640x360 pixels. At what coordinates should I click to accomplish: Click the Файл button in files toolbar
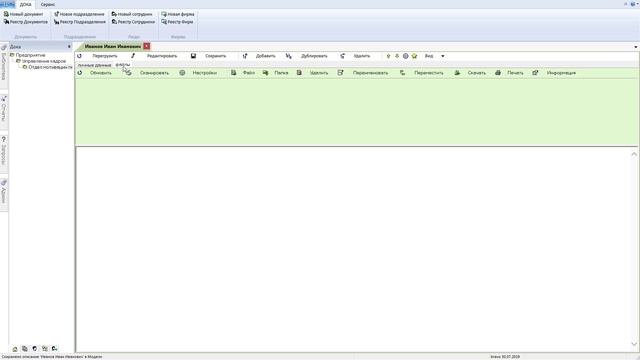[243, 73]
